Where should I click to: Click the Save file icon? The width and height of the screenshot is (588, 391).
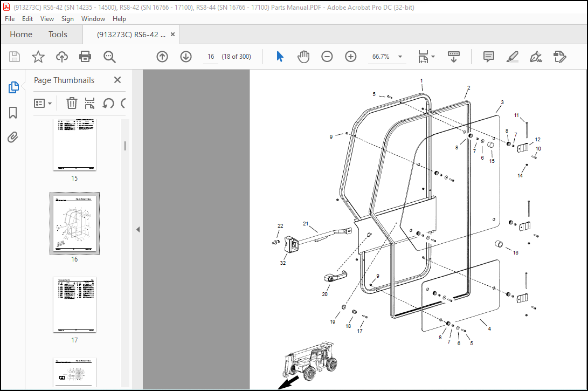point(14,57)
